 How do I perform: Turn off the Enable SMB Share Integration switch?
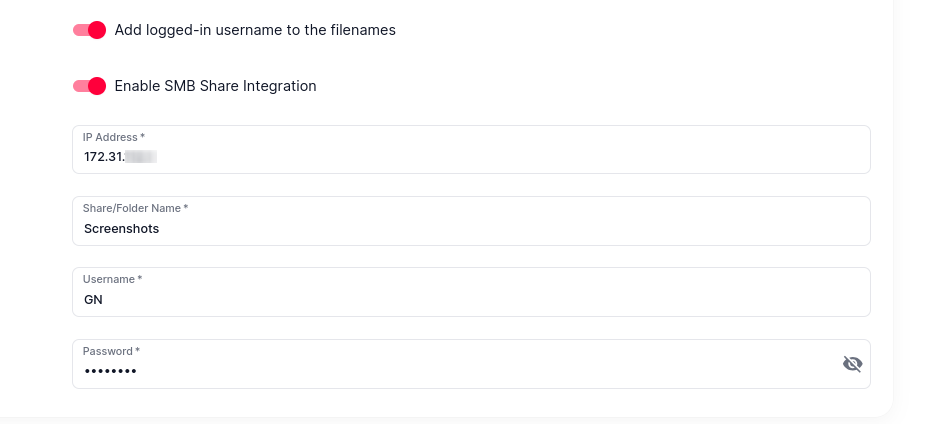[89, 86]
